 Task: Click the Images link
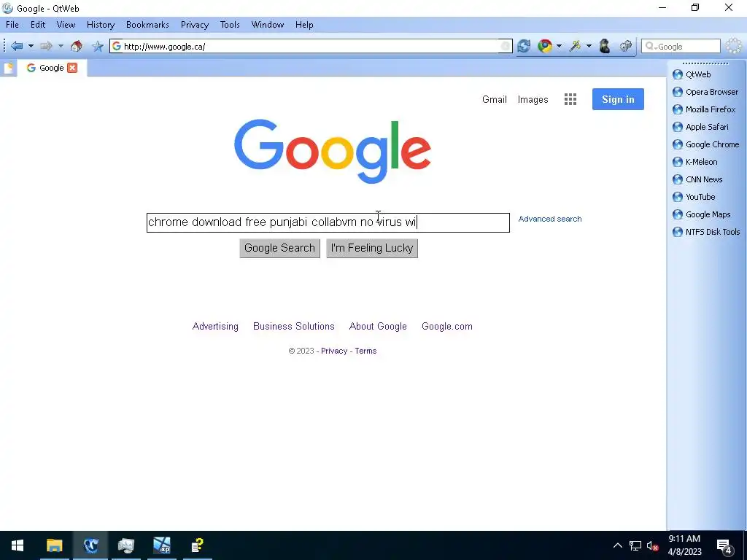(533, 99)
